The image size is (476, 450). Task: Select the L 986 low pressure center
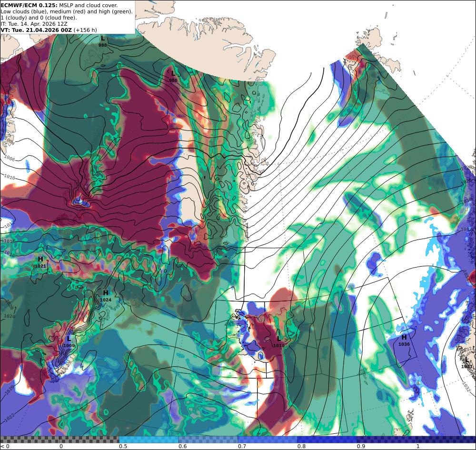(x=173, y=77)
